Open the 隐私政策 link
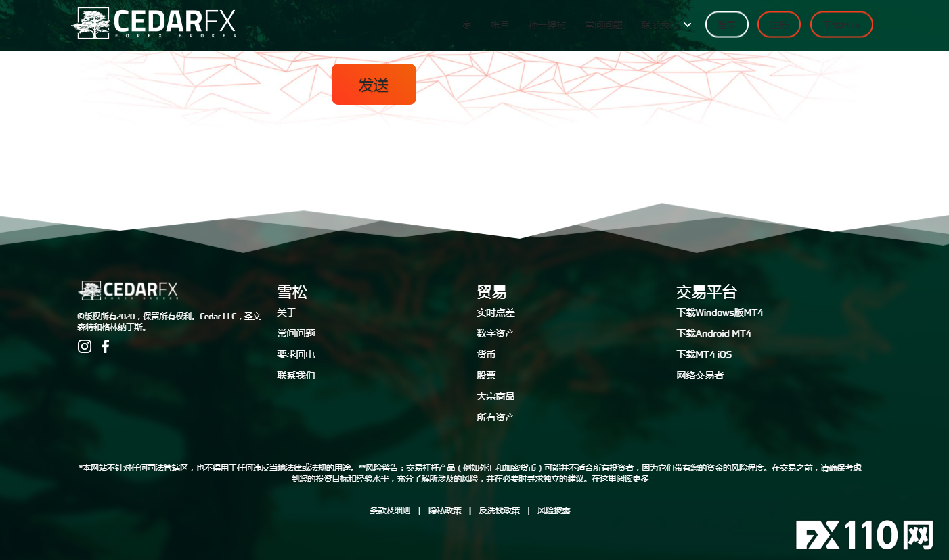 click(x=445, y=511)
